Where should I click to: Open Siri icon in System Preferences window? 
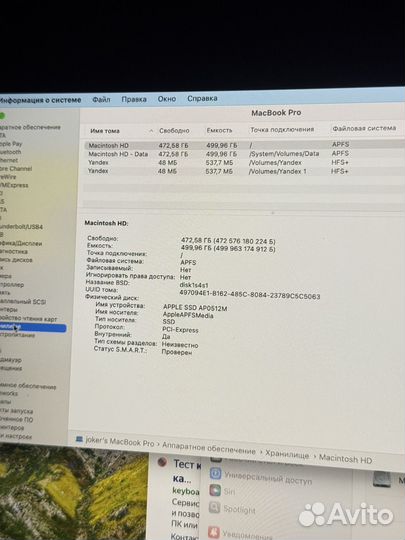click(x=215, y=490)
